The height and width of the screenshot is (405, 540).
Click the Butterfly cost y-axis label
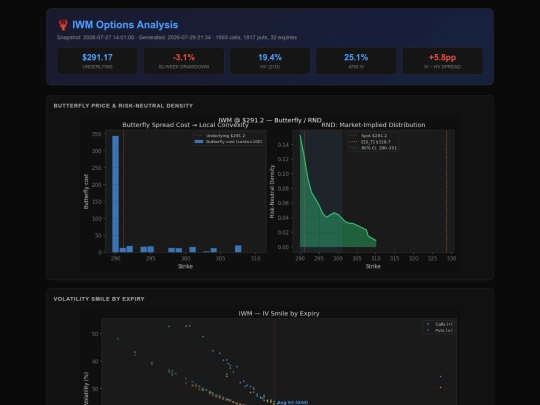[86, 191]
